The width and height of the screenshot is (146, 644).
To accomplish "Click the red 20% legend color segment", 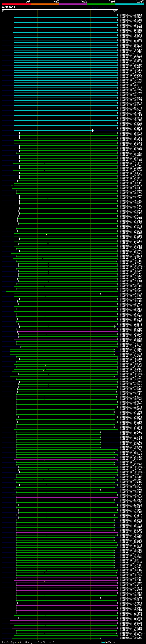I will click(x=16, y=4).
